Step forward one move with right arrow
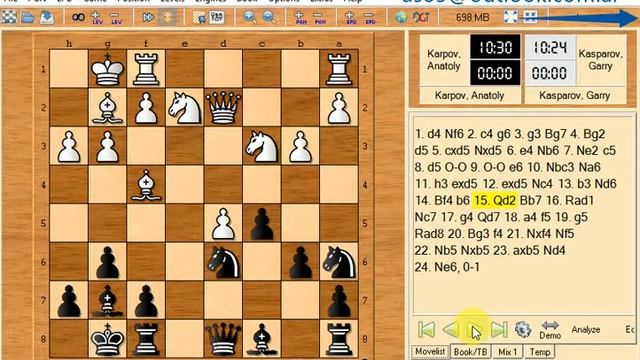 [475, 330]
